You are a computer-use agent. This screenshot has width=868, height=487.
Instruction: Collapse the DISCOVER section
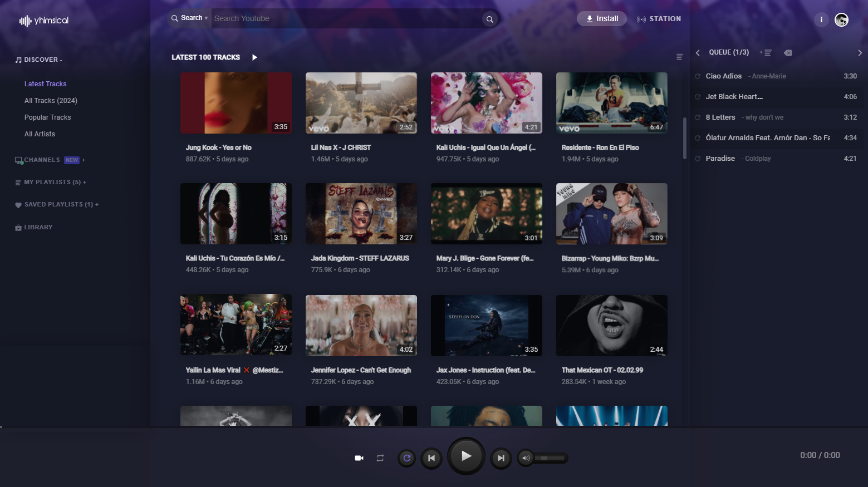tap(43, 60)
